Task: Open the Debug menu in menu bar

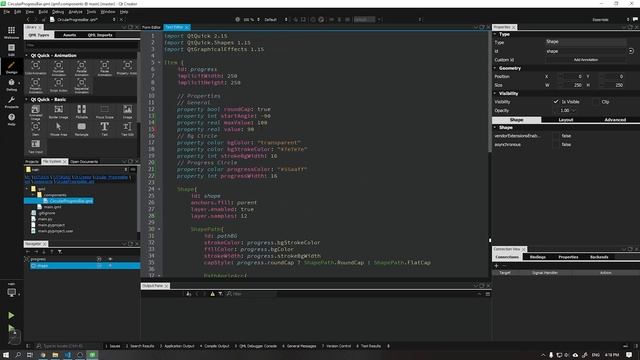Action: tap(58, 12)
